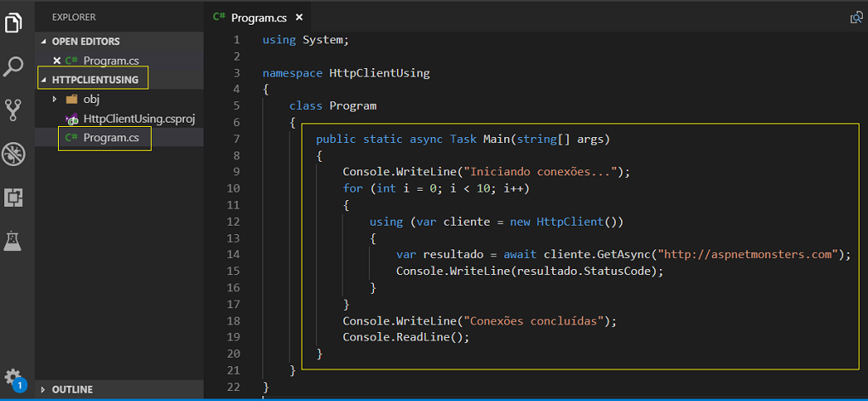Click the 'class Program' declaration
Image resolution: width=868 pixels, height=401 pixels.
[x=333, y=106]
